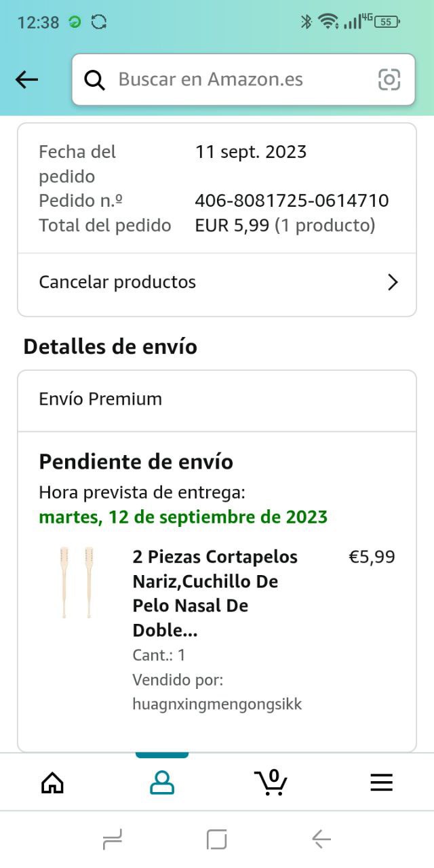The height and width of the screenshot is (868, 434).
Task: Open the 2 Piezas Cortapelos Nariz product title
Action: pos(215,593)
